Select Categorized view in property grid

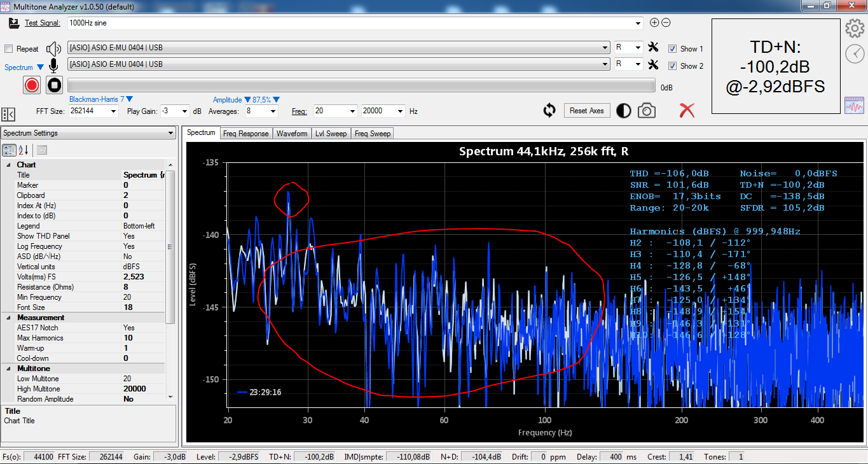[x=10, y=150]
